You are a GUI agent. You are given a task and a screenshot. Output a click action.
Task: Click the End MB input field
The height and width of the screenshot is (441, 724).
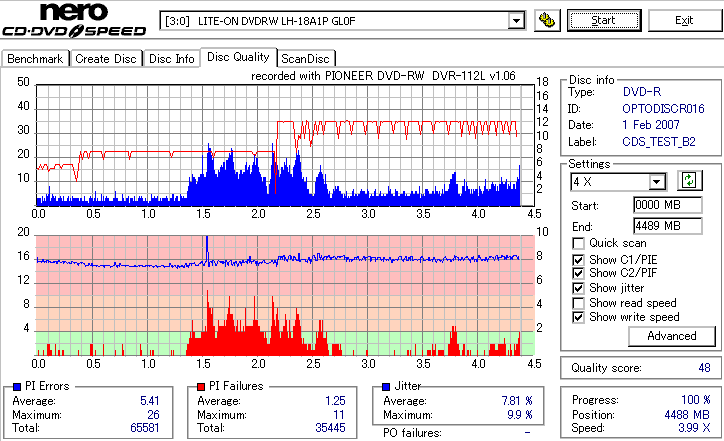point(668,226)
